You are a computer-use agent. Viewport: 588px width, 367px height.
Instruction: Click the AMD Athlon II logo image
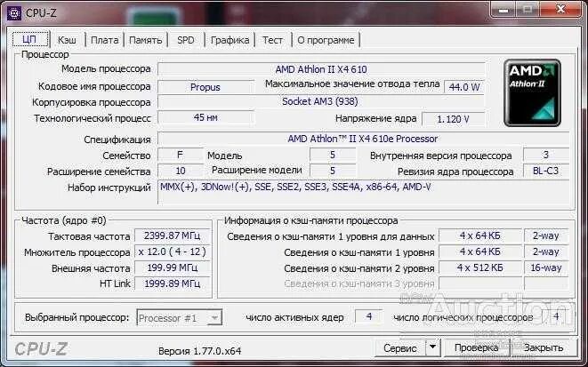(532, 93)
